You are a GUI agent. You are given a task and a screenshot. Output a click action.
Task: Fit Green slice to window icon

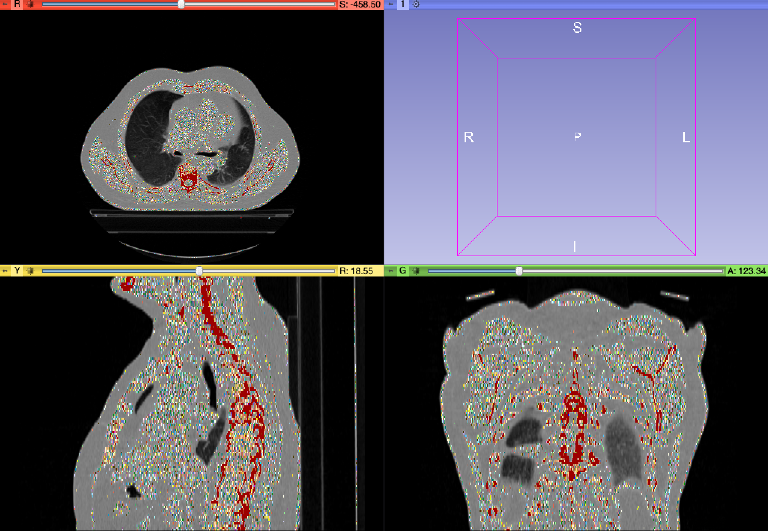[416, 270]
